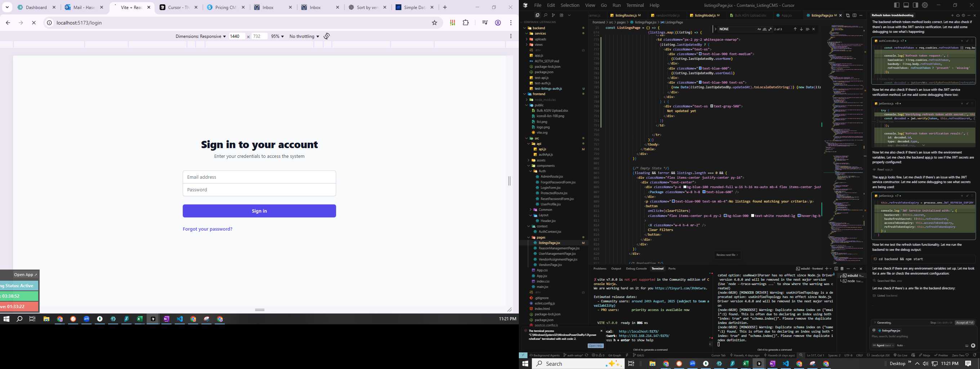Click Forgot your password link
980x369 pixels.
coord(207,229)
